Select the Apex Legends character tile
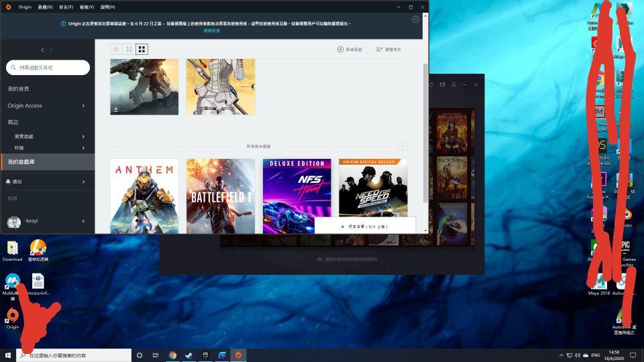 tap(221, 86)
